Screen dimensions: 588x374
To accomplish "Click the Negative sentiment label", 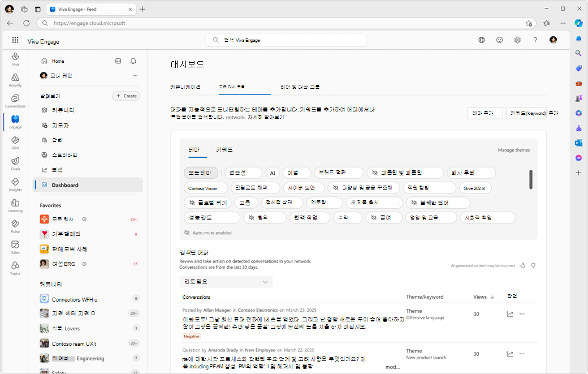I will point(191,337).
